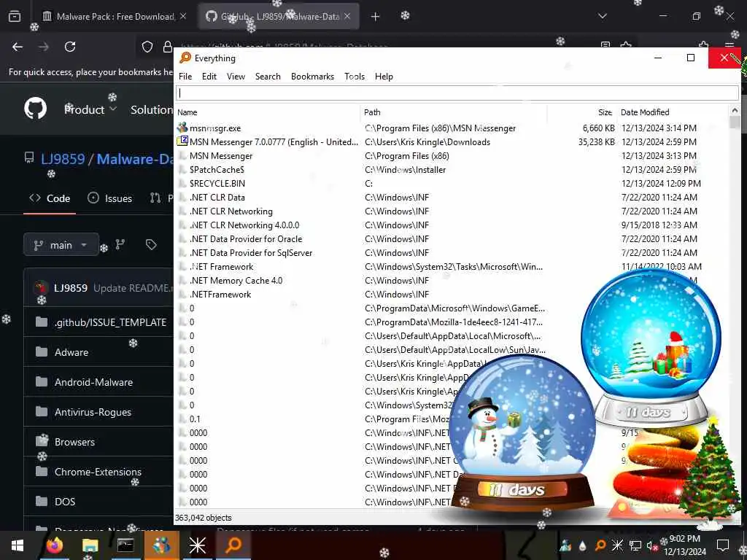Go back in the Firefox browser

tap(18, 47)
